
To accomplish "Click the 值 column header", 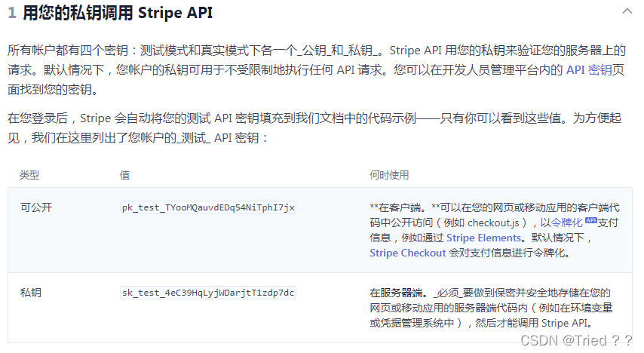I will click(125, 175).
